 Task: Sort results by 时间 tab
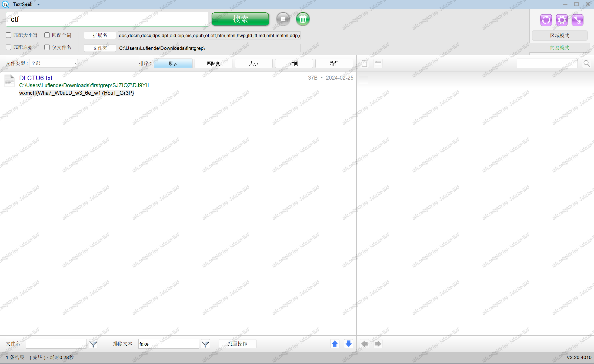click(x=294, y=63)
